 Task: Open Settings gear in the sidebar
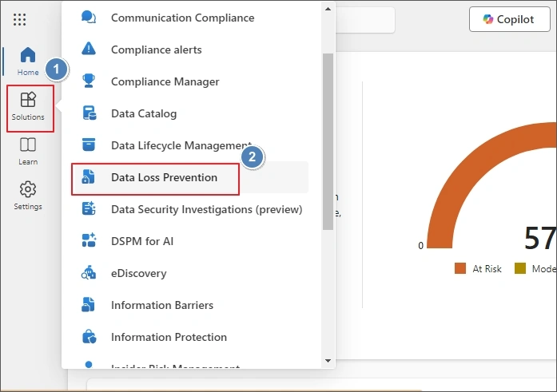28,196
